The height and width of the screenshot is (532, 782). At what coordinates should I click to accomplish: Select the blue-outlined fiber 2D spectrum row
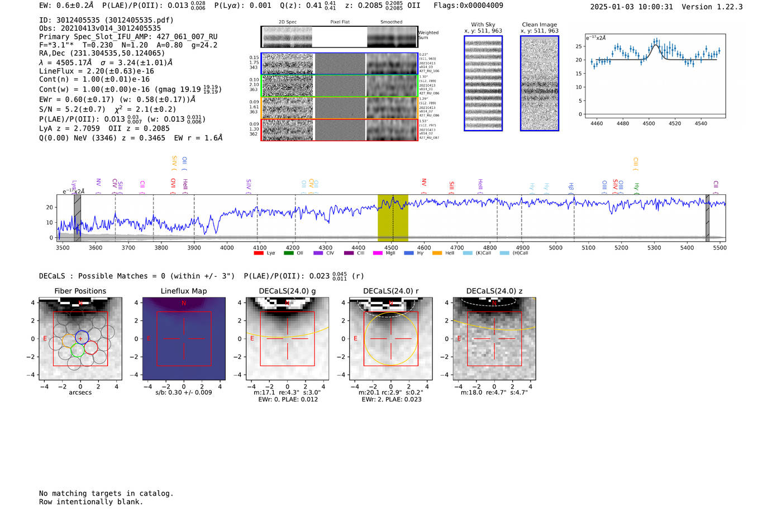[x=340, y=64]
